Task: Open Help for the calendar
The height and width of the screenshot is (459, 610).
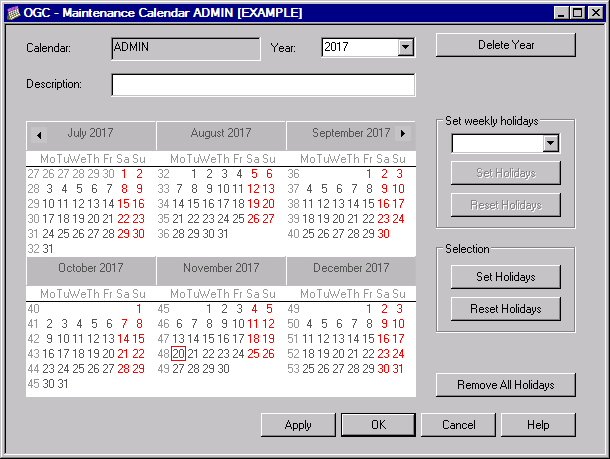Action: click(x=538, y=425)
